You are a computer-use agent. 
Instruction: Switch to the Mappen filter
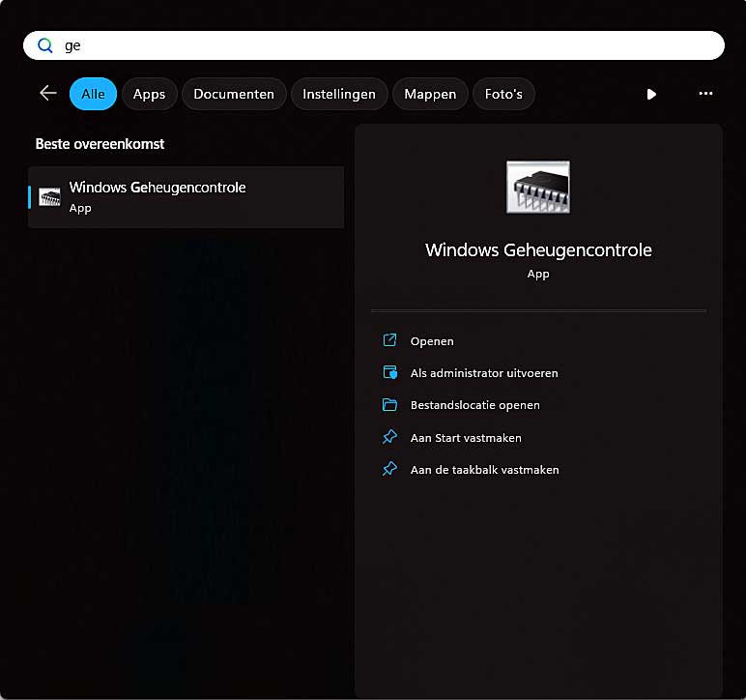pyautogui.click(x=430, y=94)
